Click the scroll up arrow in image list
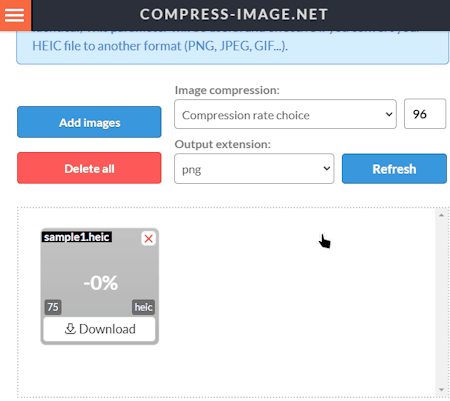This screenshot has width=450, height=401. click(441, 215)
